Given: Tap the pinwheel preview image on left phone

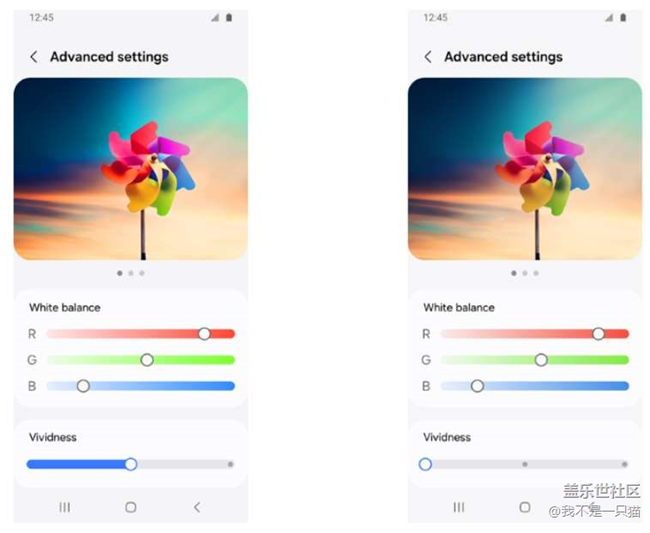Looking at the screenshot, I should 131,169.
